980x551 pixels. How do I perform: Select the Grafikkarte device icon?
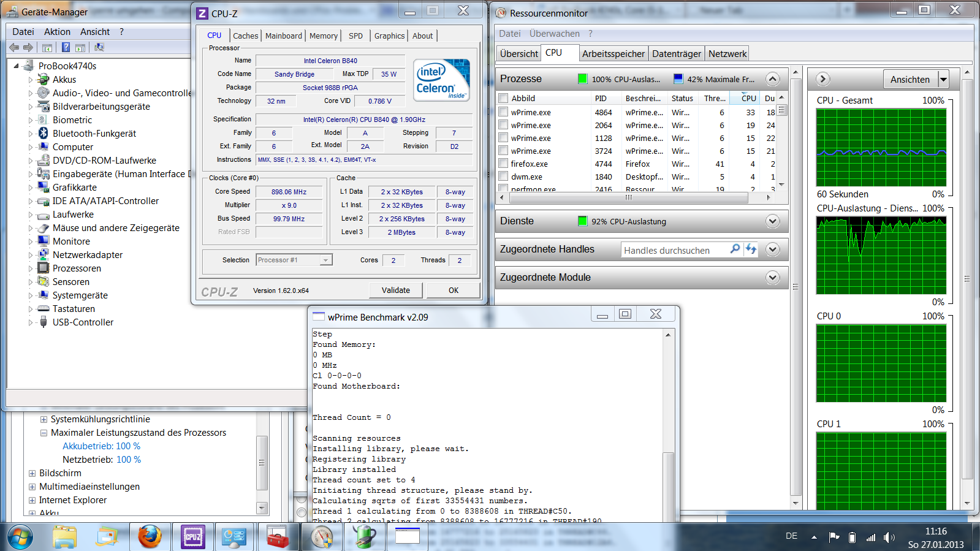coord(43,188)
